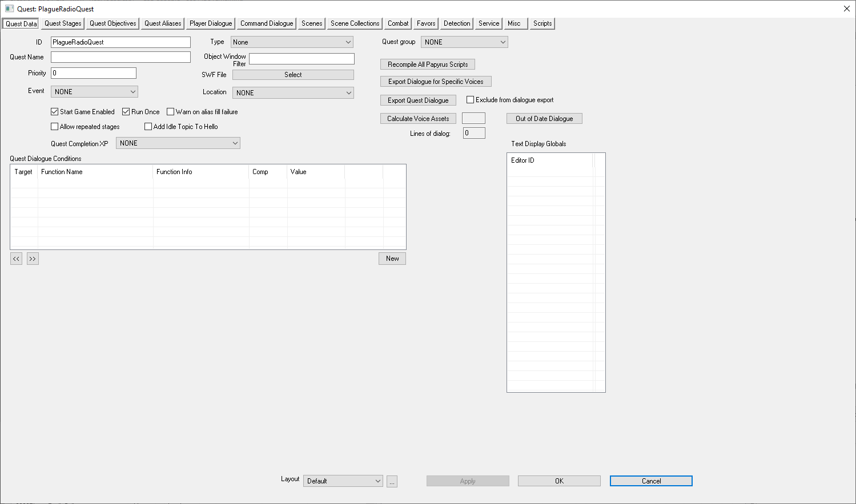Open the Scripts tab

click(x=542, y=23)
